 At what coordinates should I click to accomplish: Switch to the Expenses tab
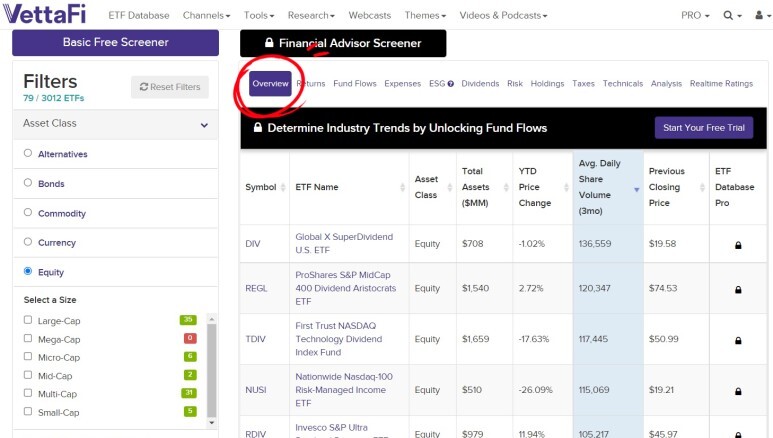pyautogui.click(x=403, y=84)
